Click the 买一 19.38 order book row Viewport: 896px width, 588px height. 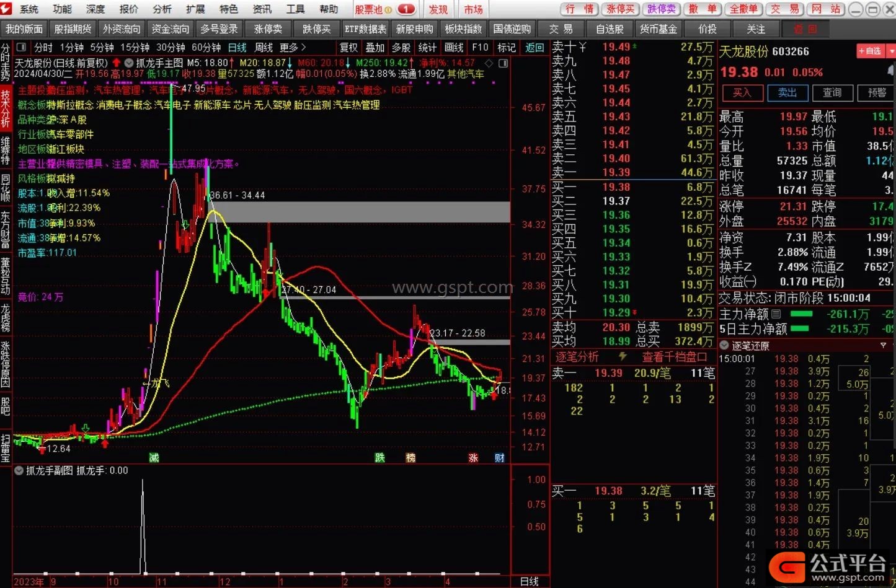pos(633,186)
